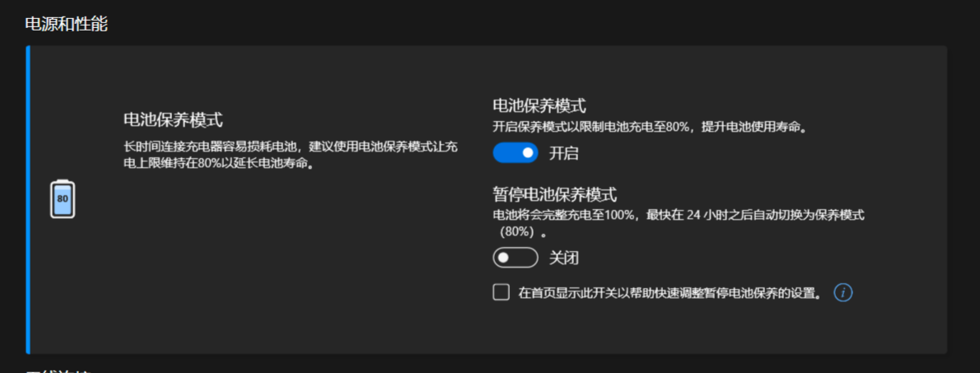This screenshot has width=980, height=373.
Task: Click the text line 电上限维持在80%以延长电池寿命
Action: point(218,165)
